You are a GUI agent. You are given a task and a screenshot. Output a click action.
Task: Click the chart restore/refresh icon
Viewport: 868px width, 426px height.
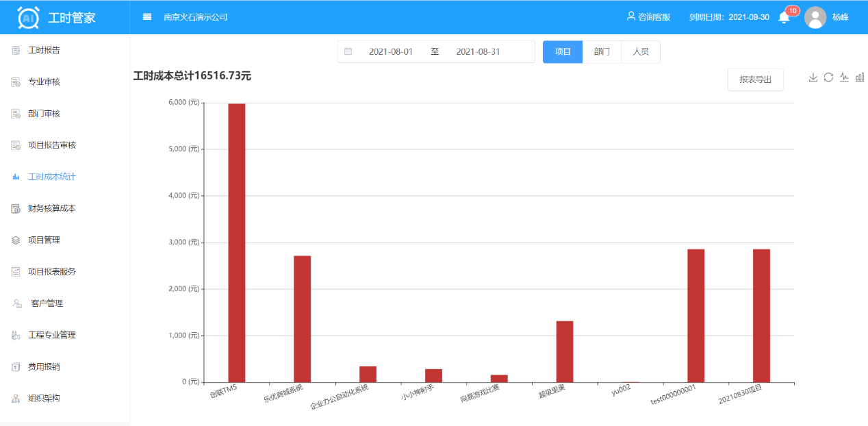[828, 77]
